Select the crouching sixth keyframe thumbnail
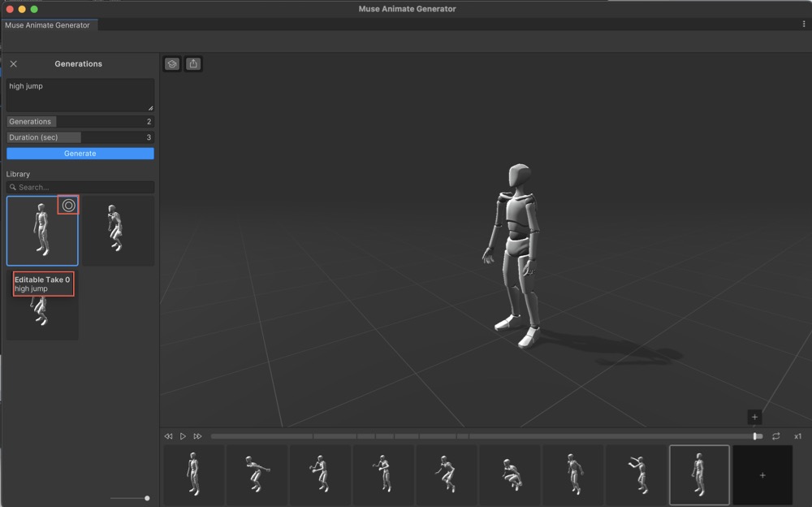 [509, 474]
